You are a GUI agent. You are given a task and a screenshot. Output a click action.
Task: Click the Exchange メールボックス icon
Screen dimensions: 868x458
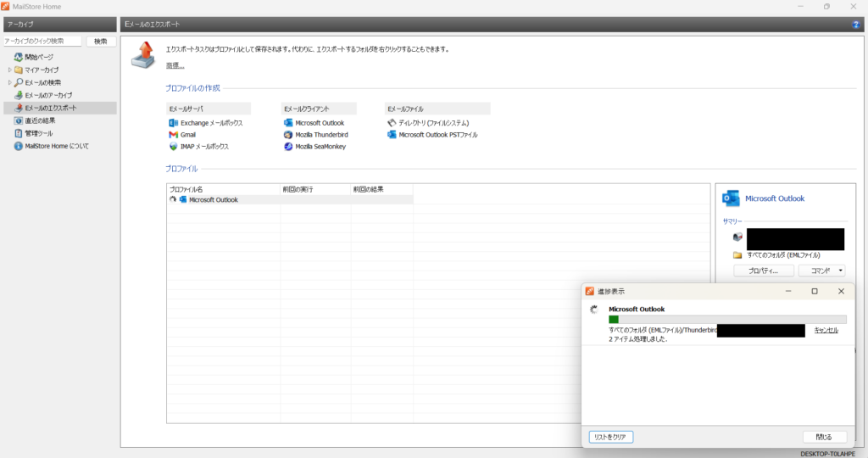point(173,123)
